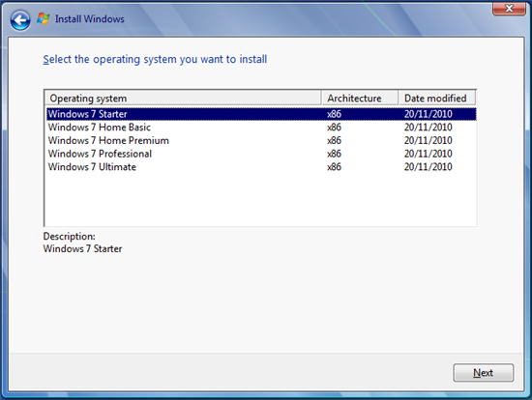This screenshot has height=400, width=532.
Task: Click 'Windows 7 Starter' description text below the list
Action: pos(82,249)
